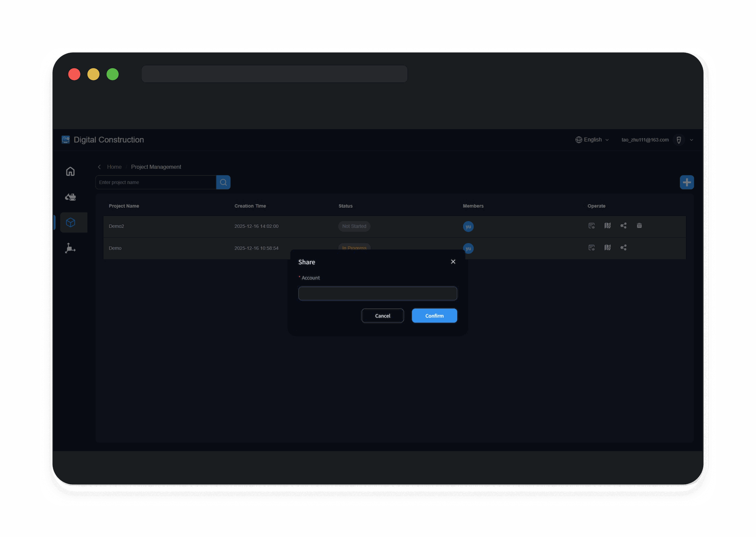Image resolution: width=756 pixels, height=537 pixels.
Task: View details icon for Demo2 row
Action: [591, 226]
